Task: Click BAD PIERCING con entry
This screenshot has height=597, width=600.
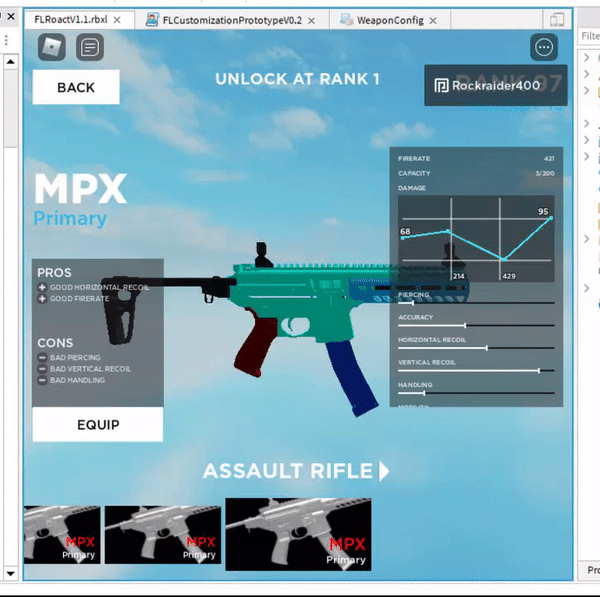Action: coord(69,357)
